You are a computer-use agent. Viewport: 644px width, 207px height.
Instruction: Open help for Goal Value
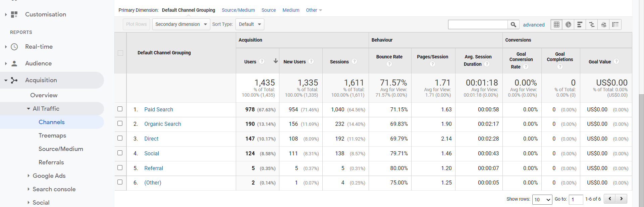coord(616,61)
